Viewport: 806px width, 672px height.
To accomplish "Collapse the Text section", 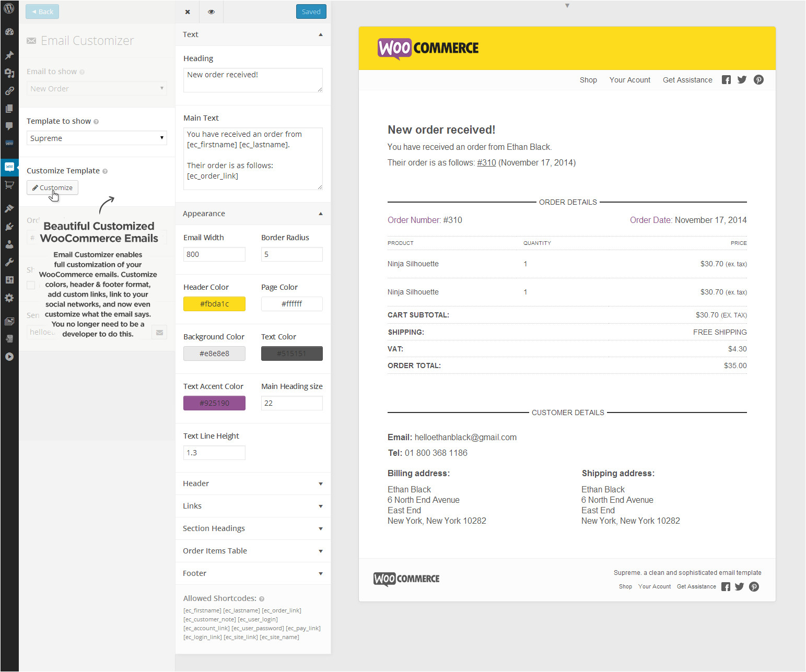I will (x=320, y=34).
